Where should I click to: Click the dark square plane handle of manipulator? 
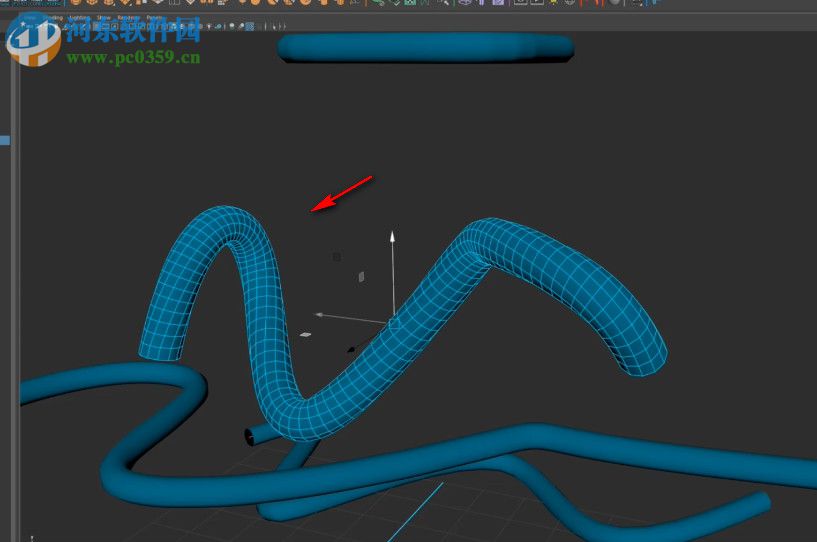[x=337, y=257]
